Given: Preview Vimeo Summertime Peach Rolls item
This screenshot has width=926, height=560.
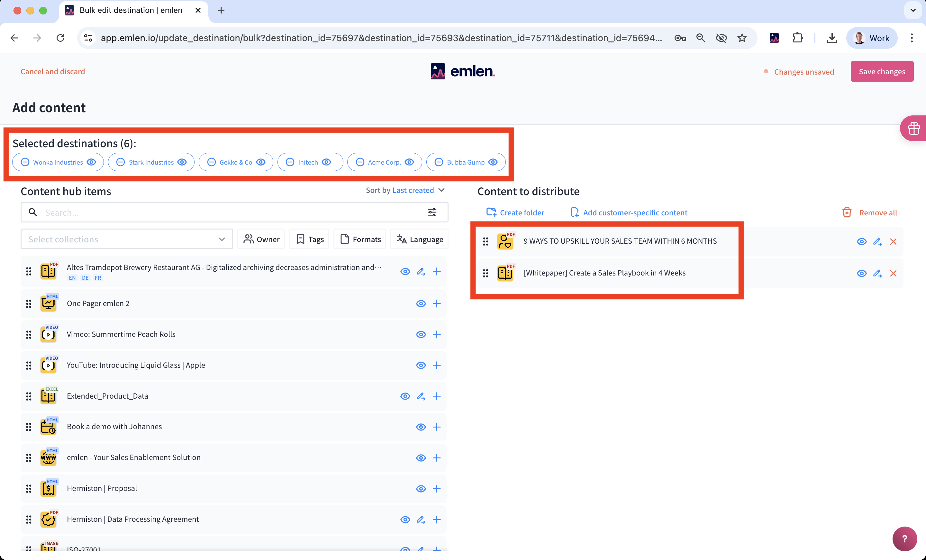Looking at the screenshot, I should click(421, 334).
